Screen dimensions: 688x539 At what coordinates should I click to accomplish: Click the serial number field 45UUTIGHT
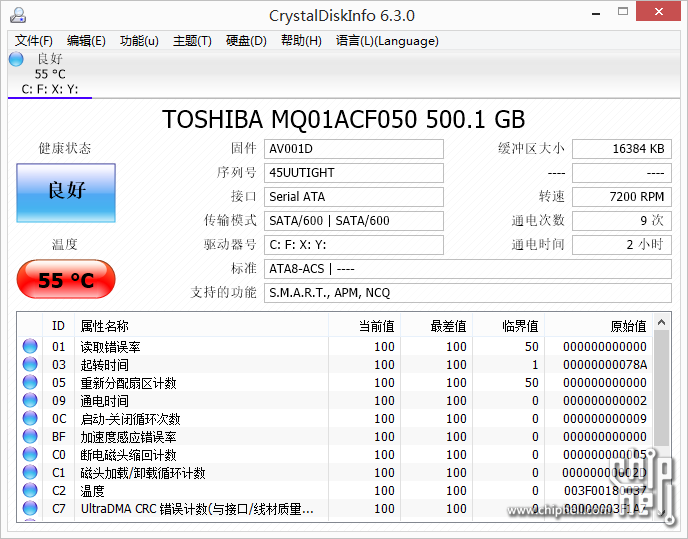point(354,172)
